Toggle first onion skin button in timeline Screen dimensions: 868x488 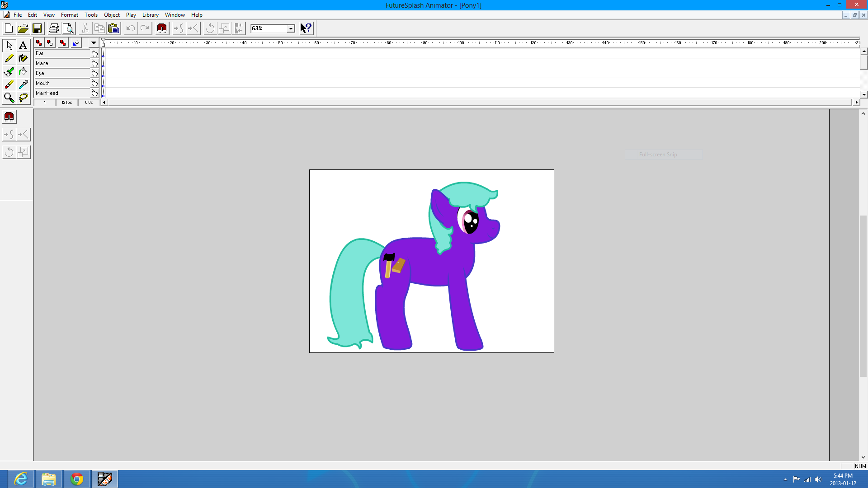point(39,42)
